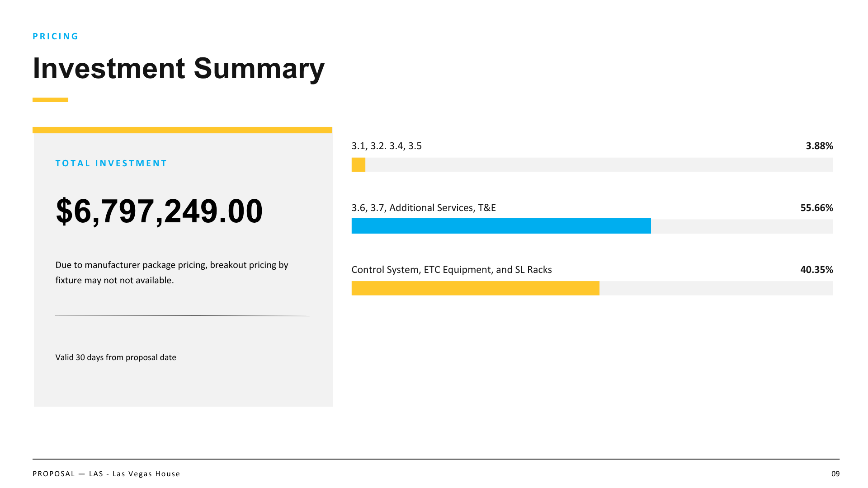Click the yellow 40.35% progress bar
868x488 pixels.
476,288
